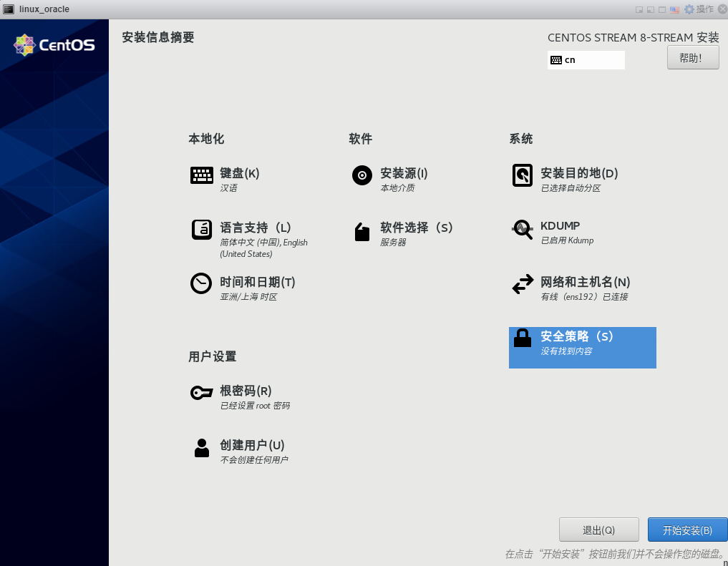Click the console icon beside linux_oracle
Image resolution: width=728 pixels, height=566 pixels.
point(9,9)
